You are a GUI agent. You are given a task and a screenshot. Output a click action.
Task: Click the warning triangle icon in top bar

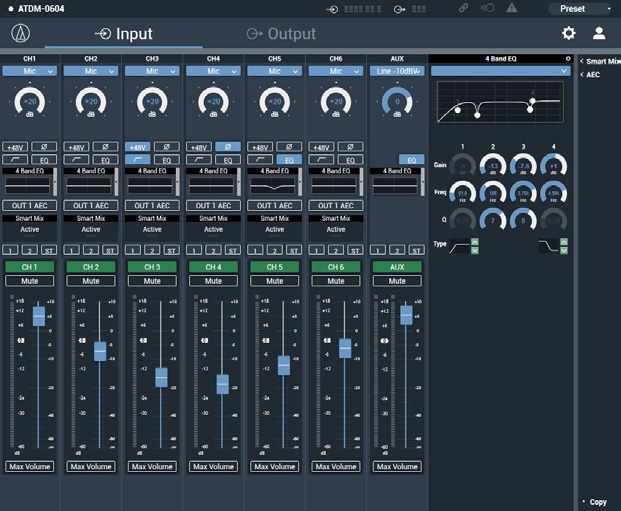click(512, 8)
